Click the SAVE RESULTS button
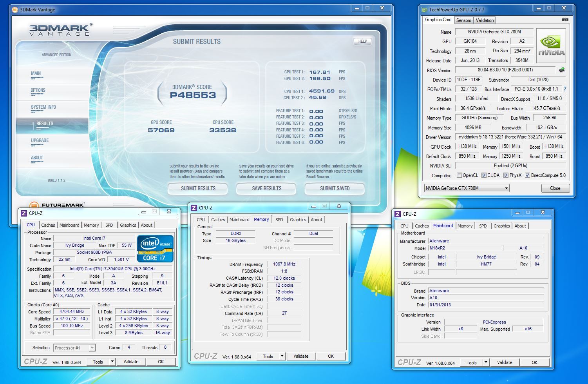Viewport: 588px width, 384px height. pos(266,188)
